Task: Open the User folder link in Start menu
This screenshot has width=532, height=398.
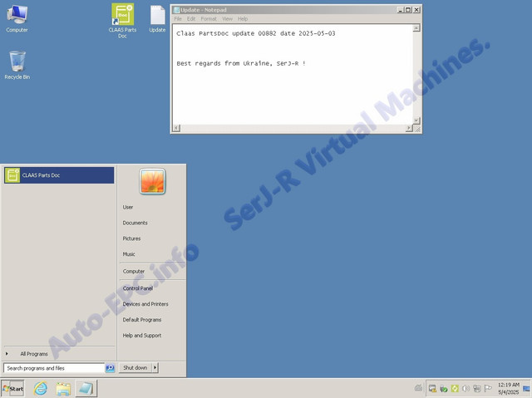Action: point(128,207)
